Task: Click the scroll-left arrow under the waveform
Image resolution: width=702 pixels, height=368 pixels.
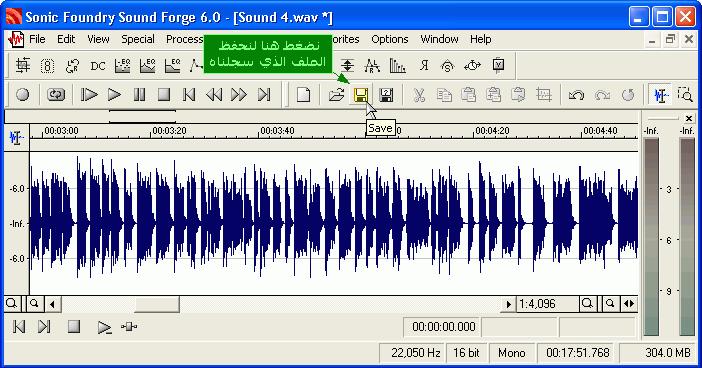Action: point(52,304)
